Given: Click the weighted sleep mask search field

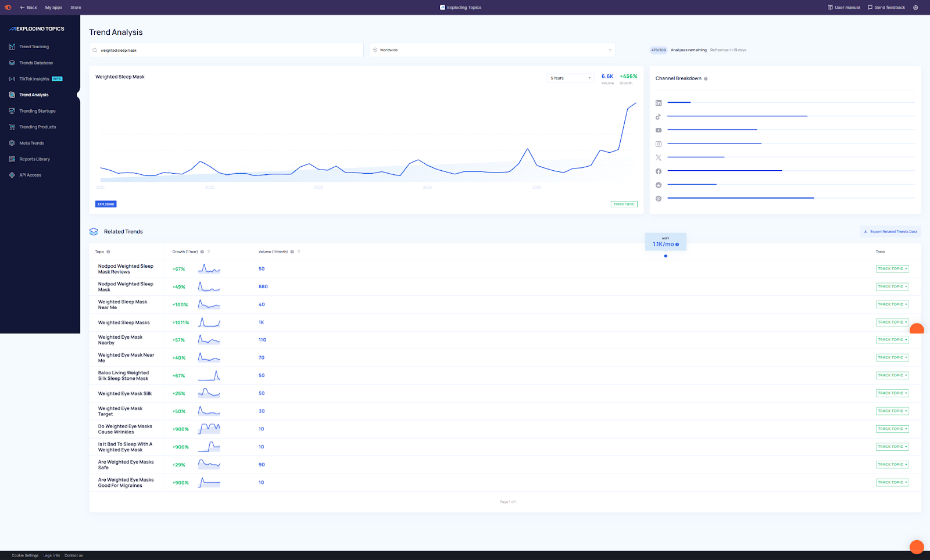Looking at the screenshot, I should (x=227, y=51).
